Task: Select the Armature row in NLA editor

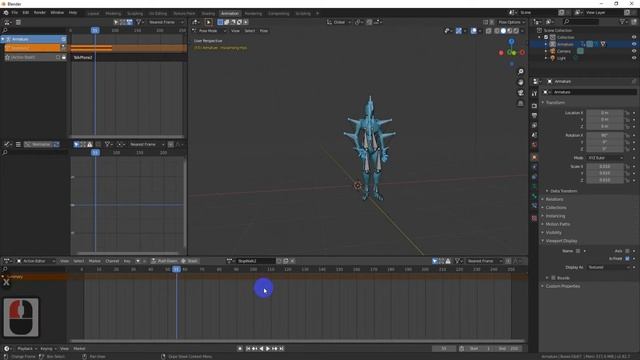Action: click(33, 39)
